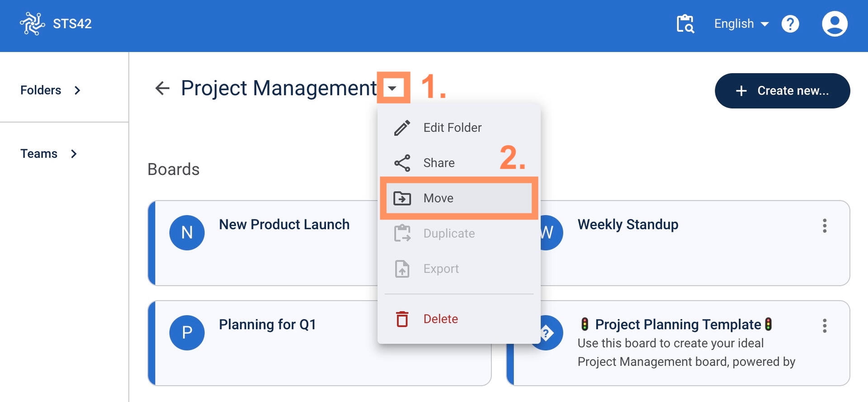Open the clipboard search icon in header
The height and width of the screenshot is (402, 868).
tap(685, 24)
